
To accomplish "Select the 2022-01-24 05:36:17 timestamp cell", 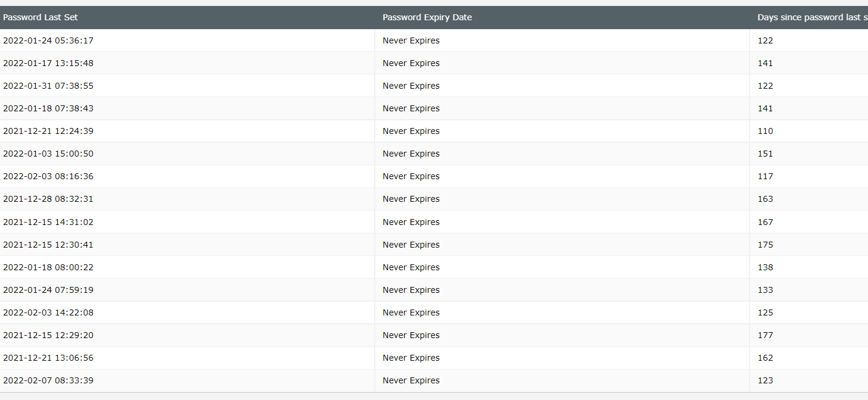I will (x=48, y=40).
